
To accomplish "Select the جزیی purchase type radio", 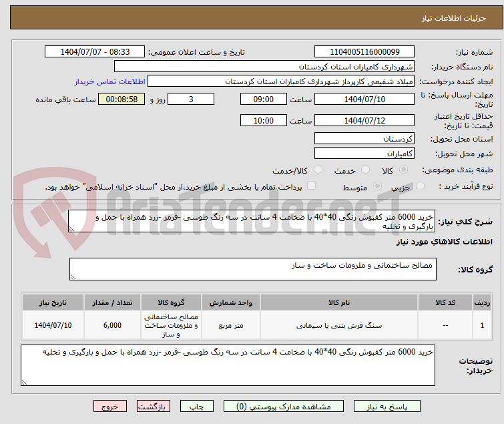I will (420, 186).
